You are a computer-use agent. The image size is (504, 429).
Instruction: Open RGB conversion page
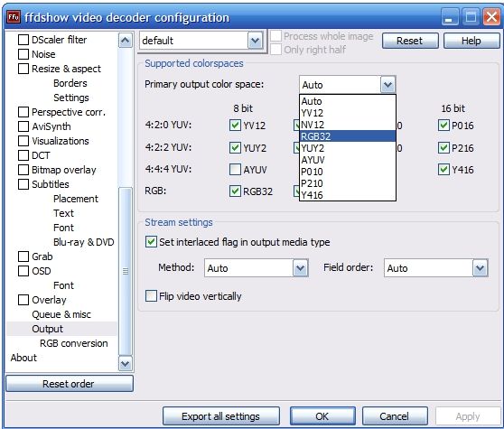(73, 343)
